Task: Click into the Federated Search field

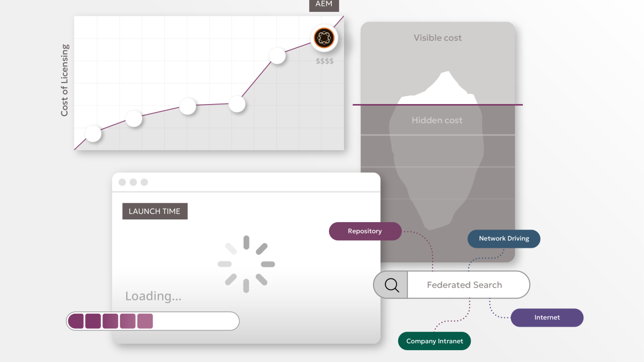Action: coord(465,285)
